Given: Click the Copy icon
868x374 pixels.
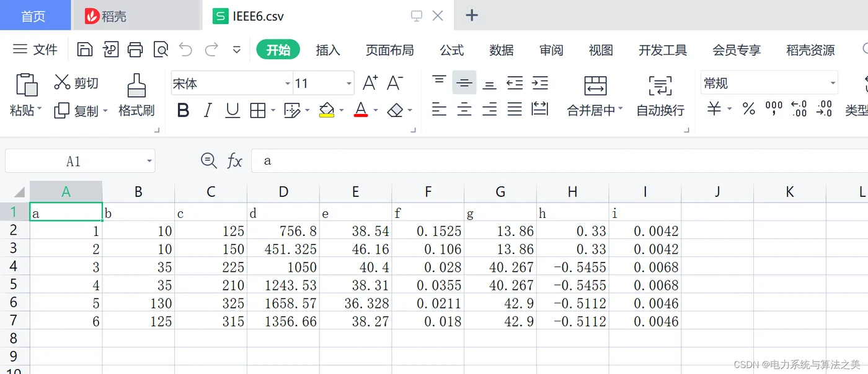Looking at the screenshot, I should 62,111.
